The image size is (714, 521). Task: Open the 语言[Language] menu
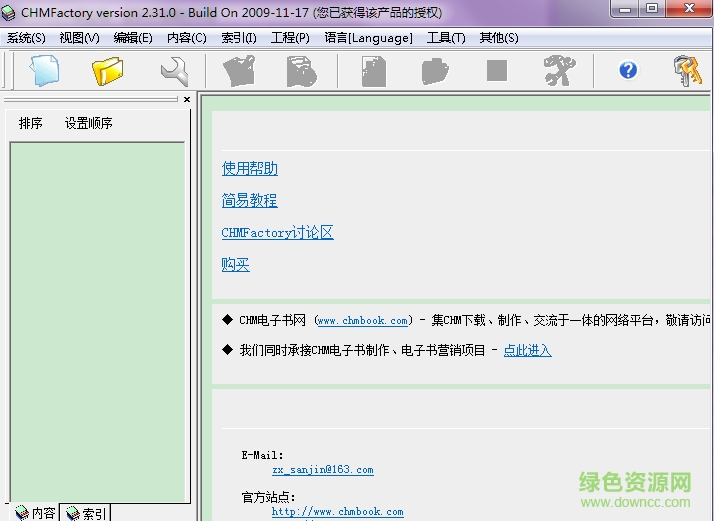click(368, 38)
